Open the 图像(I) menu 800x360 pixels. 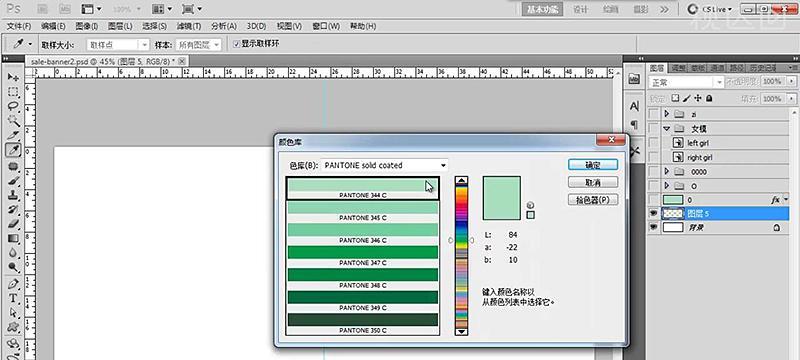87,27
